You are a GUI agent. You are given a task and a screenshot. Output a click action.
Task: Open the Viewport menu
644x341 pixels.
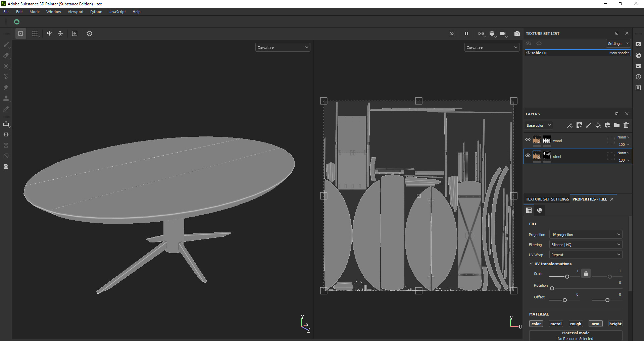coord(76,12)
